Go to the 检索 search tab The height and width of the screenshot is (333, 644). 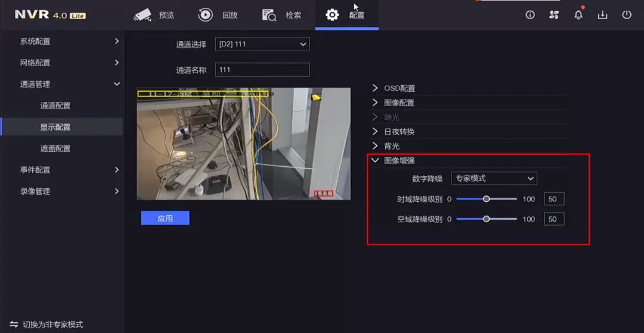[282, 15]
